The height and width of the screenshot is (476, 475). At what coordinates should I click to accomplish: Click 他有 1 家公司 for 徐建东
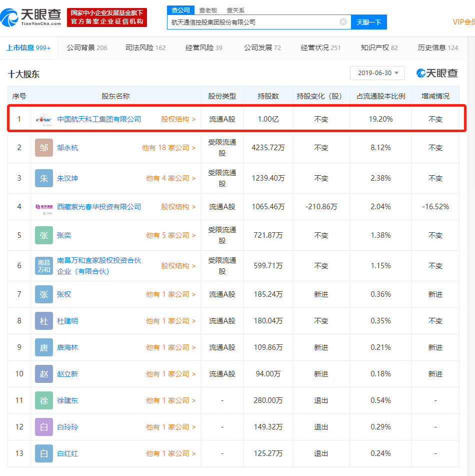pyautogui.click(x=171, y=401)
